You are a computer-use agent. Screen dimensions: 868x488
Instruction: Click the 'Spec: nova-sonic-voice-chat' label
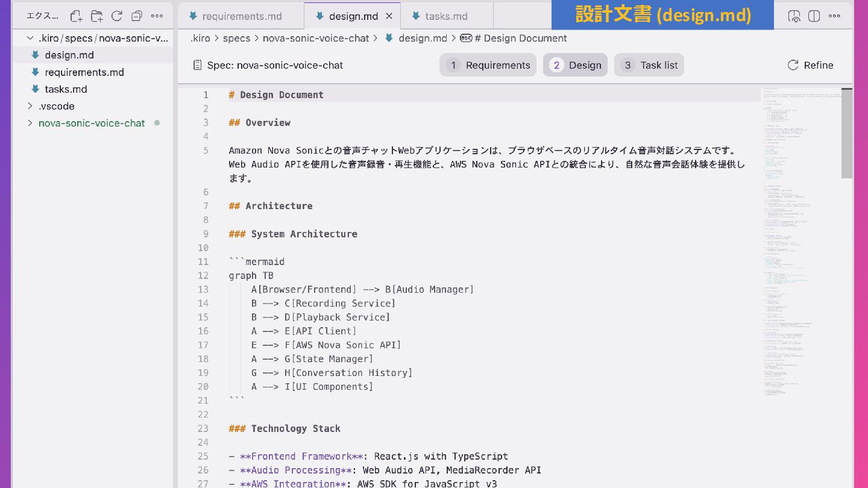(275, 65)
